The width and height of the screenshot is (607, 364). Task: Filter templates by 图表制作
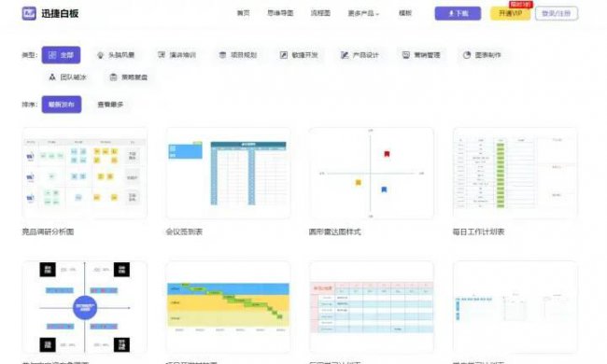point(482,55)
